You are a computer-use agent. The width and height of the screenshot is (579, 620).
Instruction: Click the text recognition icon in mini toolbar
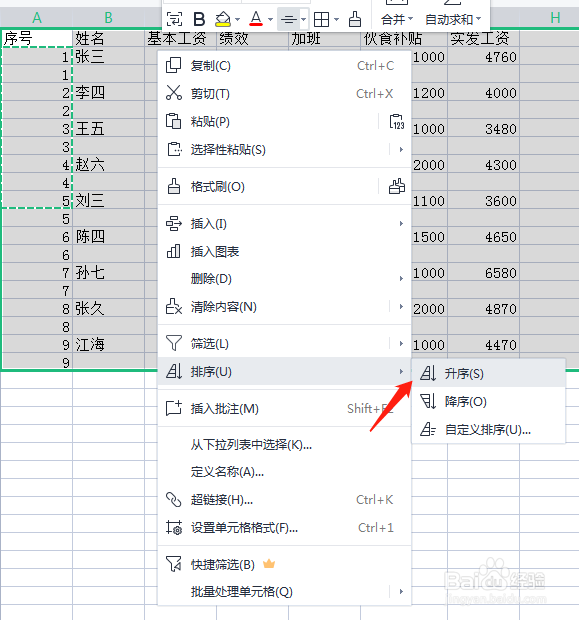click(x=174, y=19)
